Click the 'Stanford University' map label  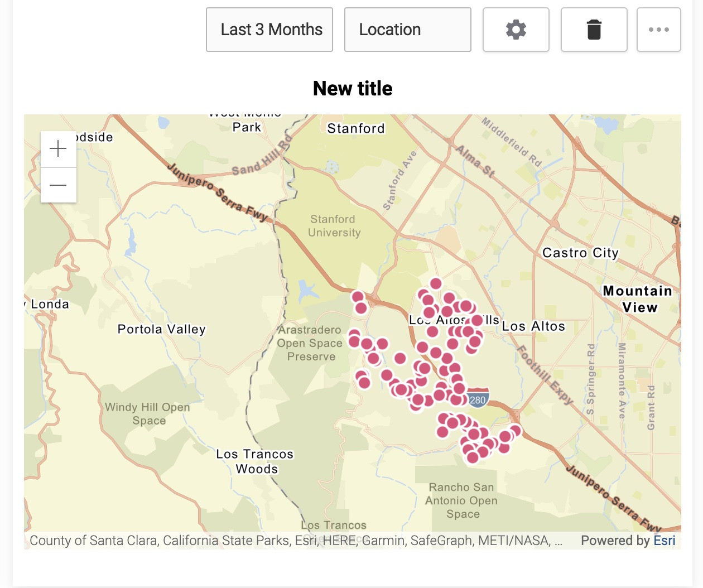coord(334,226)
